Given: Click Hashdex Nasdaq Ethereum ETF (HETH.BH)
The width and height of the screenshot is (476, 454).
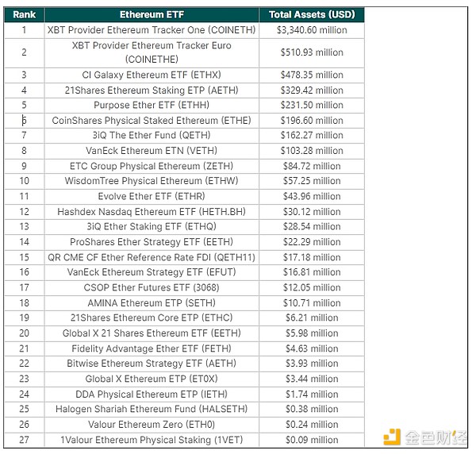Looking at the screenshot, I should [x=152, y=212].
